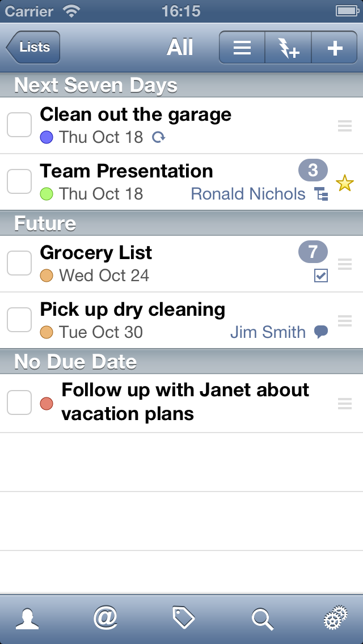Viewport: 363px width, 644px height.
Task: Tap the red priority dot on Janet task
Action: [x=47, y=403]
